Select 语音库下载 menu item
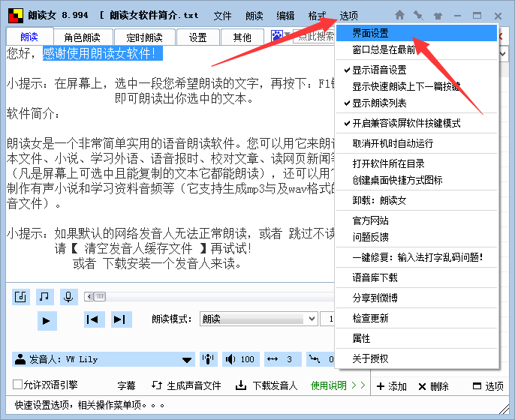 coord(417,277)
